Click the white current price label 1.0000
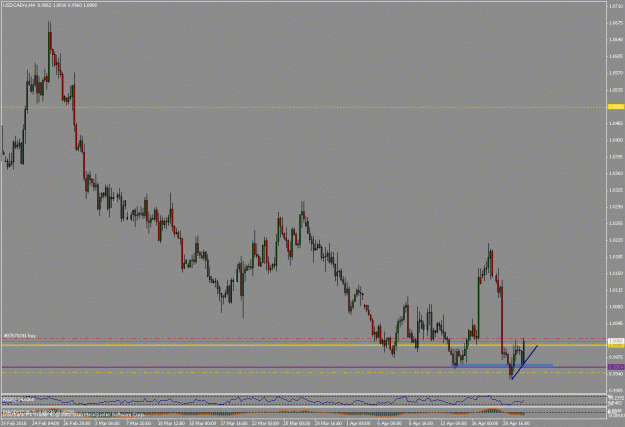625x427 pixels. pos(615,341)
